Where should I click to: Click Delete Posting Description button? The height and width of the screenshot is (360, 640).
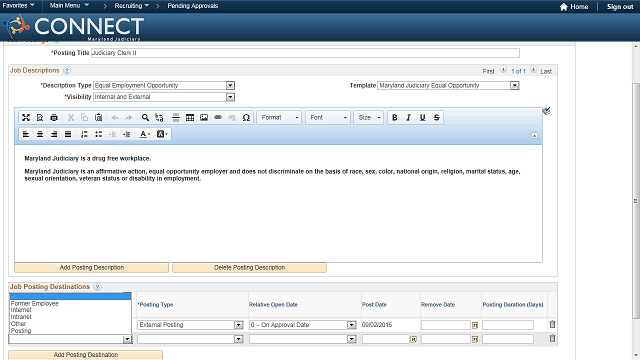click(x=249, y=267)
